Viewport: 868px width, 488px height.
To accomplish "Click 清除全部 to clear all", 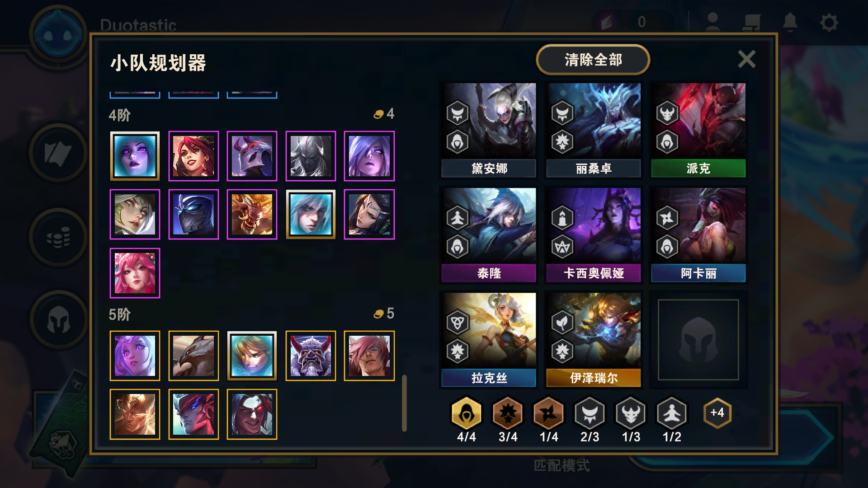I will tap(593, 60).
